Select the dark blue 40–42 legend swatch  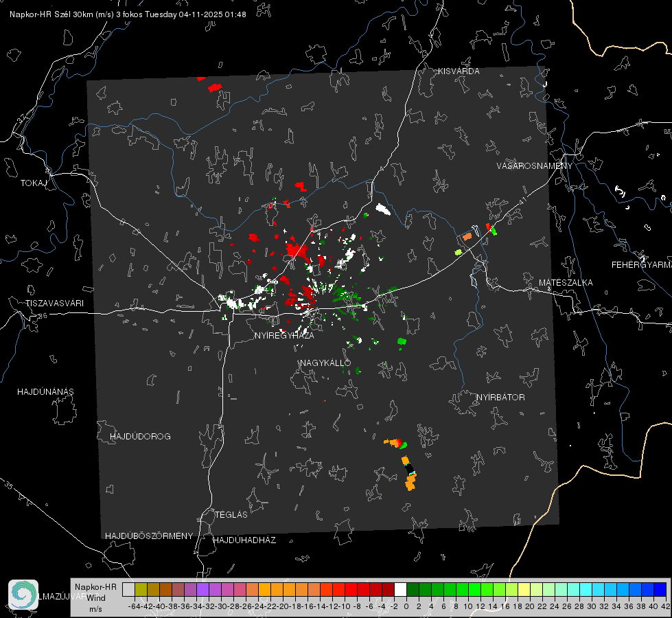660,589
